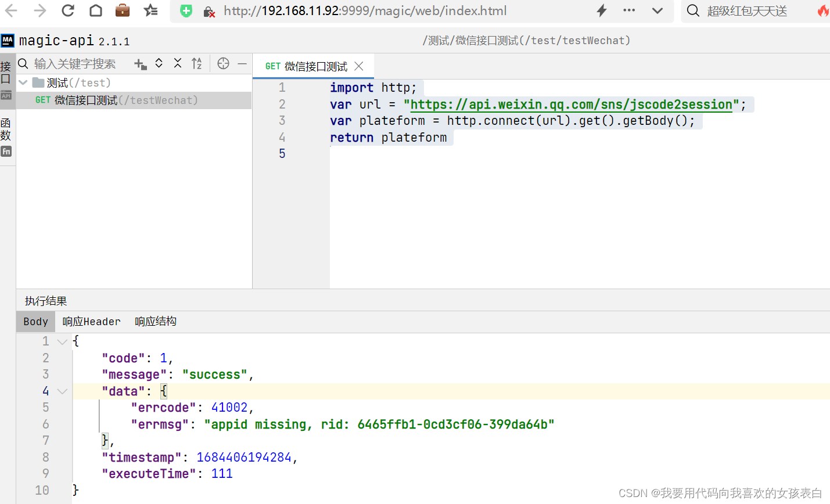Viewport: 830px width, 504px height.
Task: Click editor line number 5
Action: pyautogui.click(x=282, y=154)
